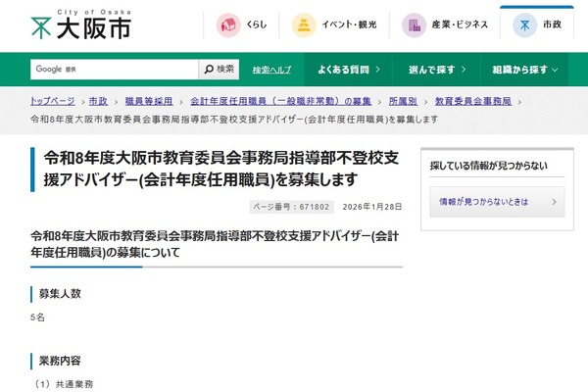Click the （1）共通業務 text
Viewport: 588px width, 392px height.
click(63, 384)
